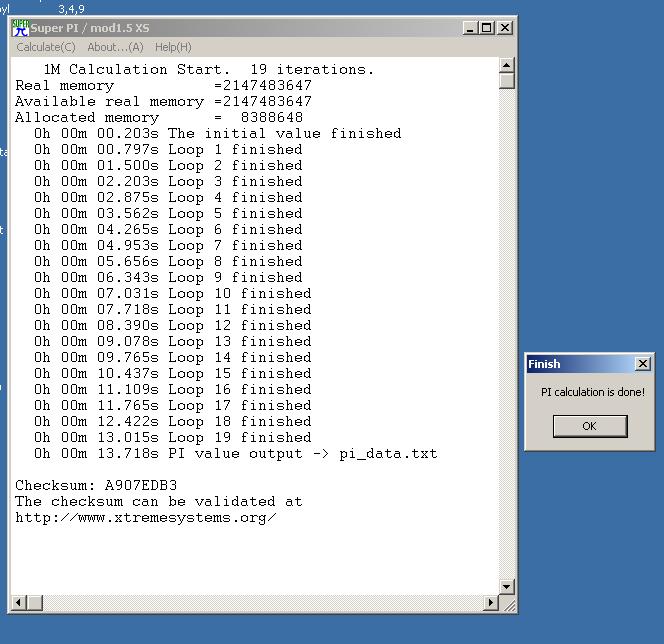Click the 'Loop 2 finished' line
This screenshot has height=644, width=664.
pos(168,166)
